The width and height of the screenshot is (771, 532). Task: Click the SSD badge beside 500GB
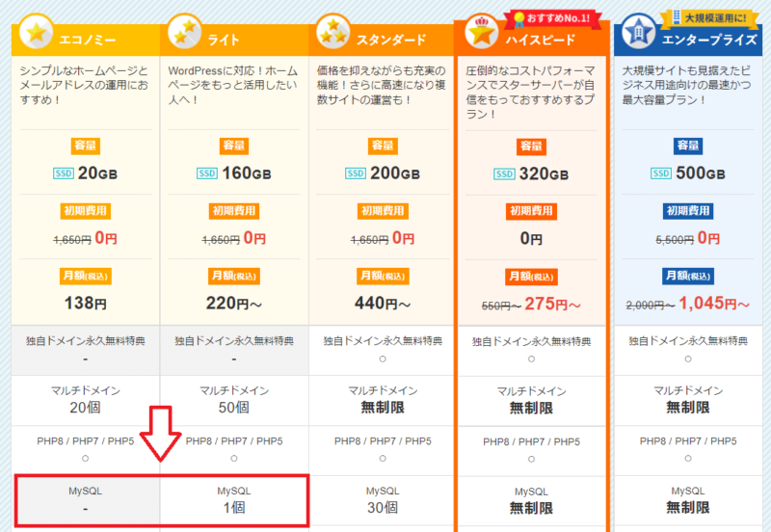click(x=660, y=174)
